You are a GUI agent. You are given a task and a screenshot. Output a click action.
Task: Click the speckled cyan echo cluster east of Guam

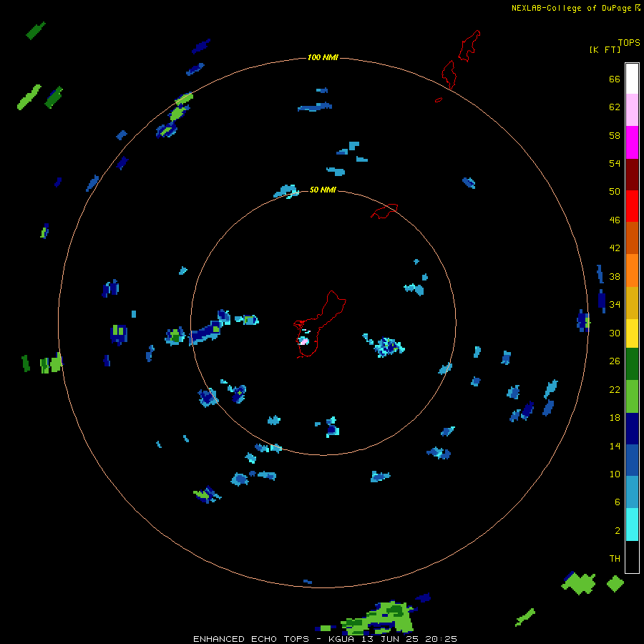(x=388, y=347)
